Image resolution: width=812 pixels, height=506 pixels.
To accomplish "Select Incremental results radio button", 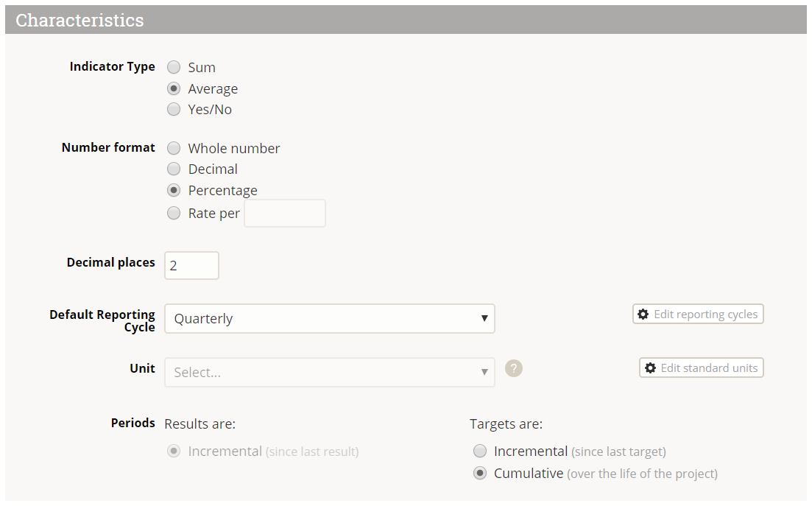I will point(174,451).
